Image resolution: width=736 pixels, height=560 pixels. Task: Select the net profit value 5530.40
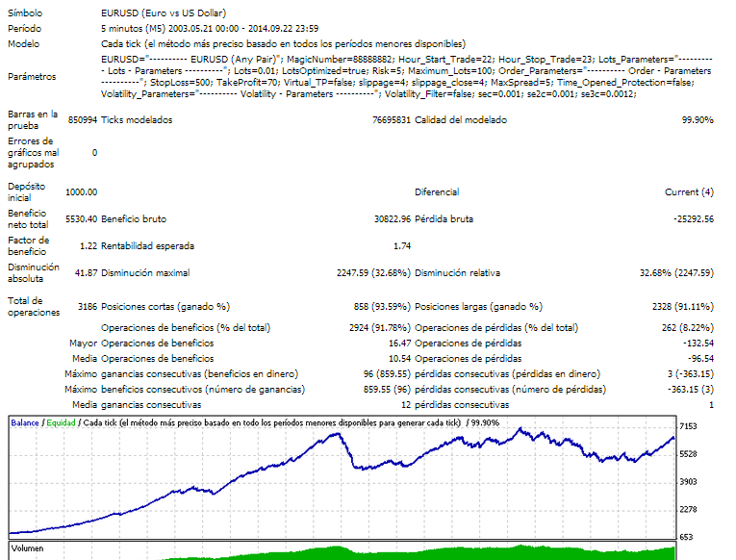point(81,219)
